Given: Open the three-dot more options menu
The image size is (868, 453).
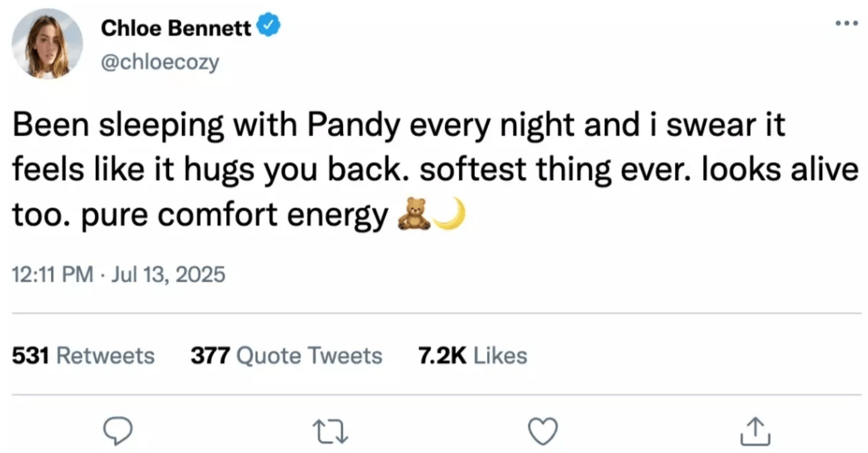Looking at the screenshot, I should point(846,23).
